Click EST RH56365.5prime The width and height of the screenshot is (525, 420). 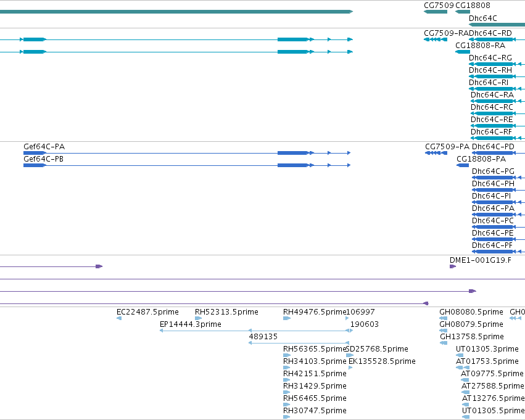315,349
